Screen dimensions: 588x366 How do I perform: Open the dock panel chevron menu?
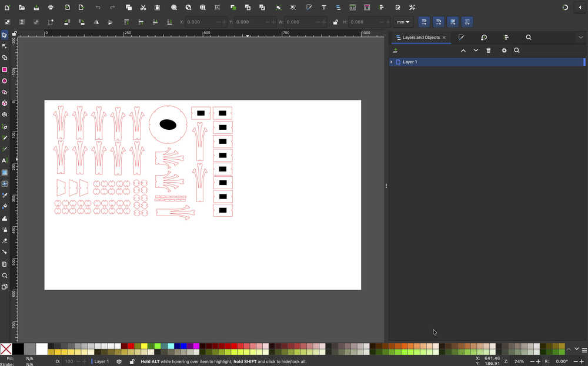click(580, 38)
